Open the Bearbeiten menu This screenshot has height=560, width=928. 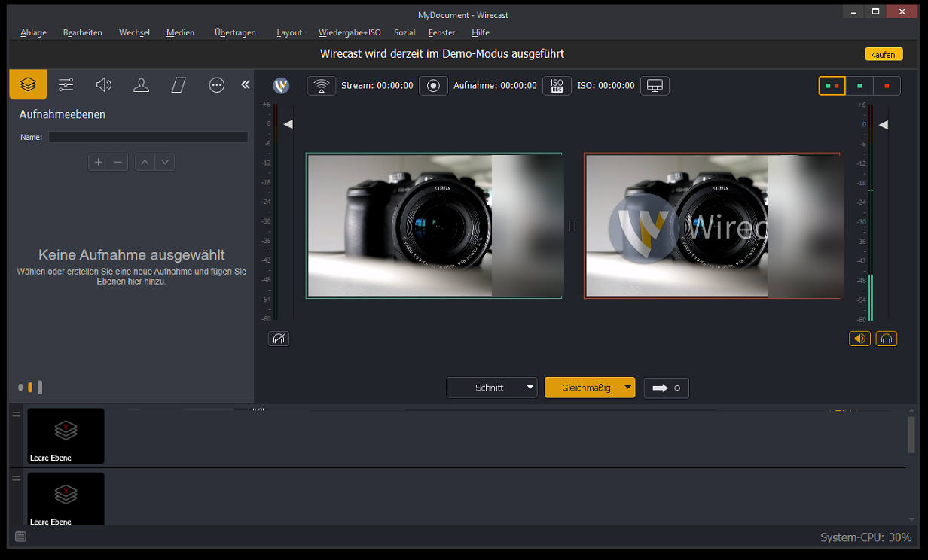point(83,32)
